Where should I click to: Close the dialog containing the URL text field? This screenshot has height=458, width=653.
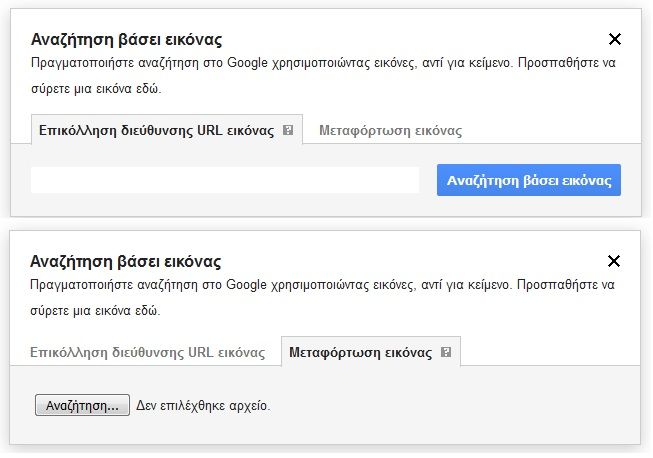(615, 39)
